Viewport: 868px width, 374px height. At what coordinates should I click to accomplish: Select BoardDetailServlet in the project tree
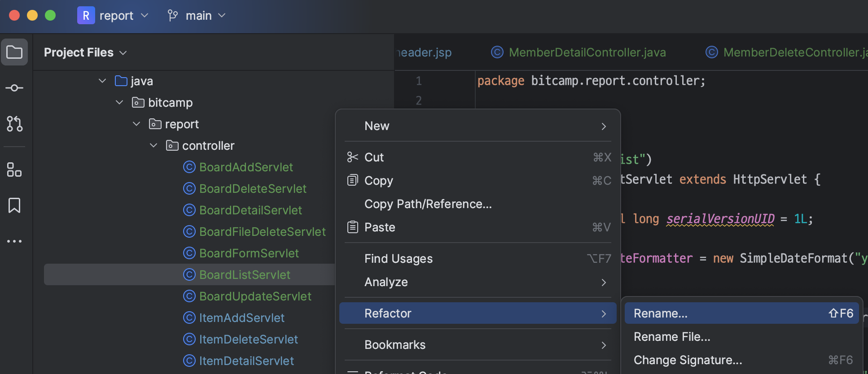point(250,210)
